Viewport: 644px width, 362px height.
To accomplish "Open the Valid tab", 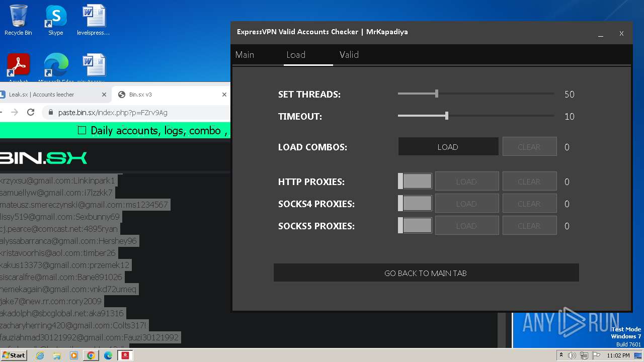I will point(349,55).
